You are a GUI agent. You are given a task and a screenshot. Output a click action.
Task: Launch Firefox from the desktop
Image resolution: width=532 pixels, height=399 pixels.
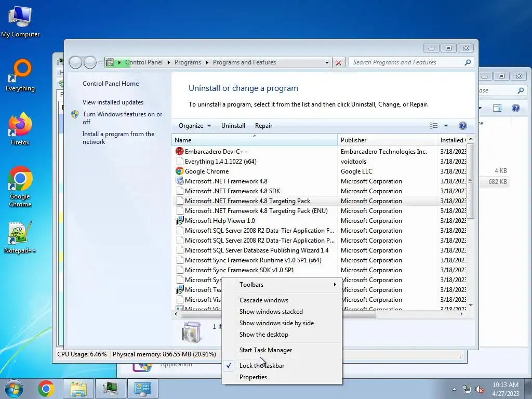pos(20,129)
